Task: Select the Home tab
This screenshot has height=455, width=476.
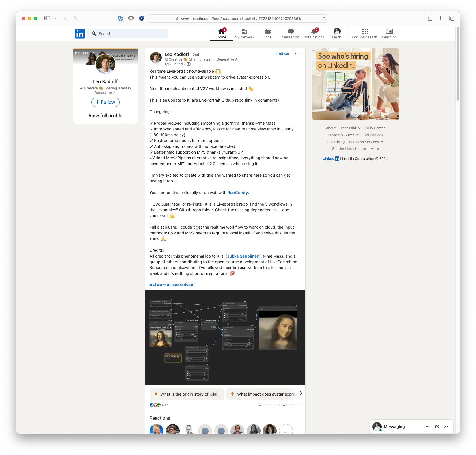Action: (221, 33)
